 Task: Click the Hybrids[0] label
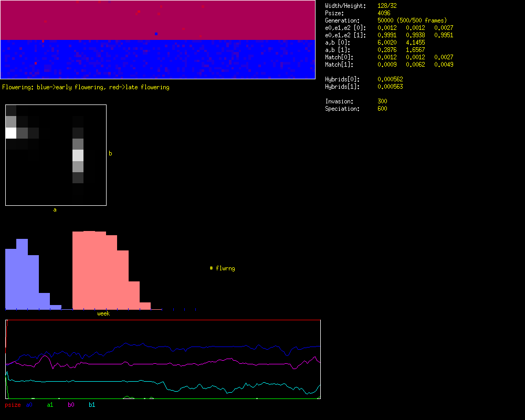pos(342,80)
